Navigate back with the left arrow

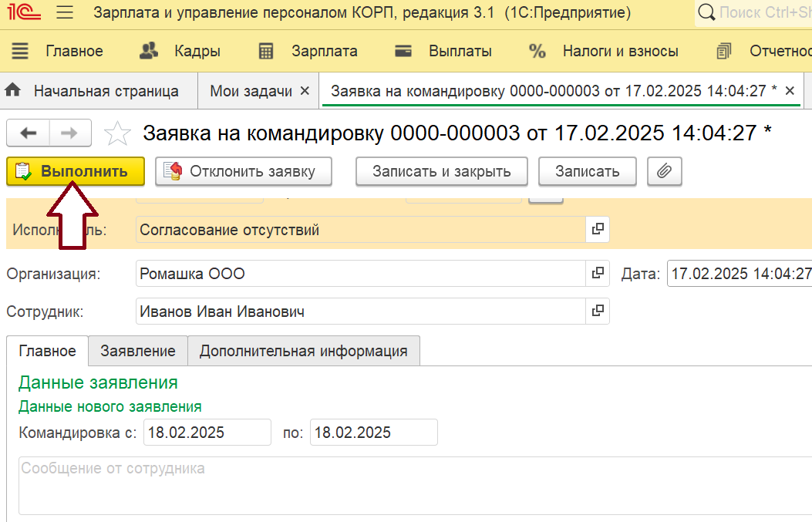point(29,133)
